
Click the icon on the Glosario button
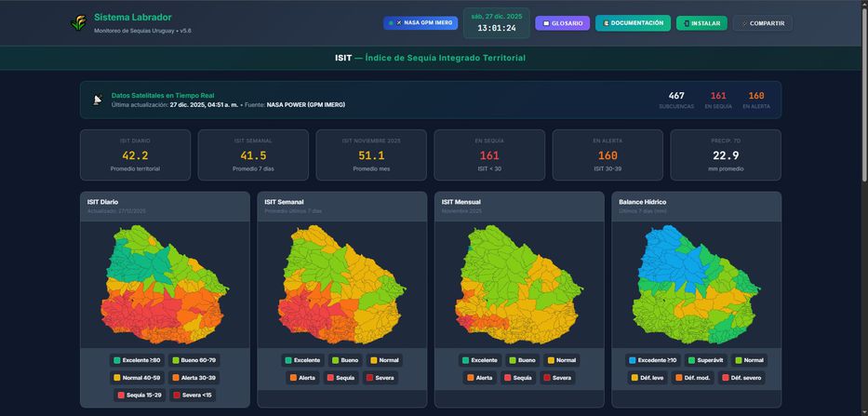(546, 23)
